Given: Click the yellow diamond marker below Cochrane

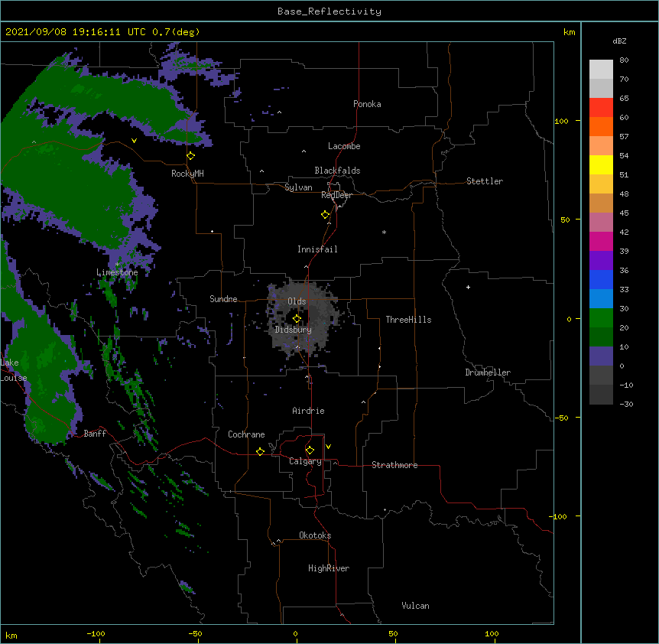Looking at the screenshot, I should [260, 451].
